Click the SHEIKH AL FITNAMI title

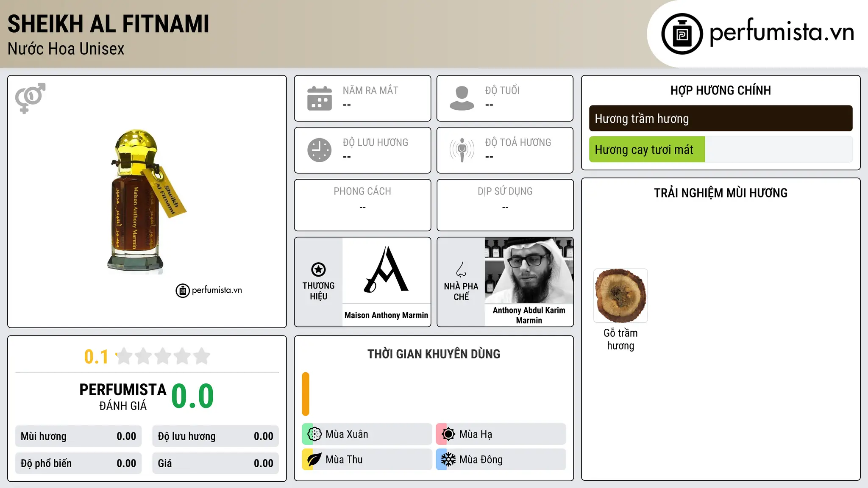pyautogui.click(x=108, y=24)
